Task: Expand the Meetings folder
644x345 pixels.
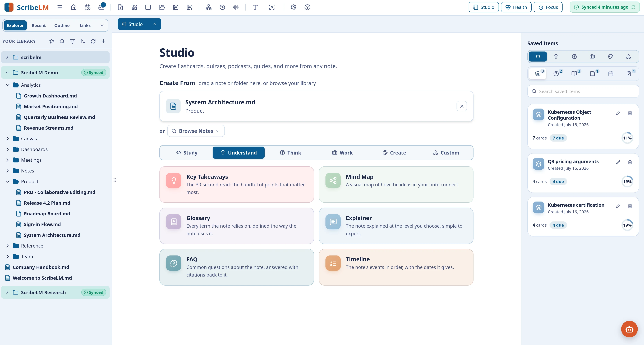Action: 7,160
